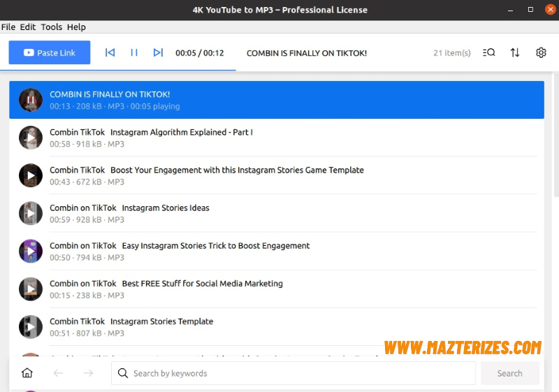The image size is (559, 392).
Task: Click the Paste Link button
Action: [50, 52]
